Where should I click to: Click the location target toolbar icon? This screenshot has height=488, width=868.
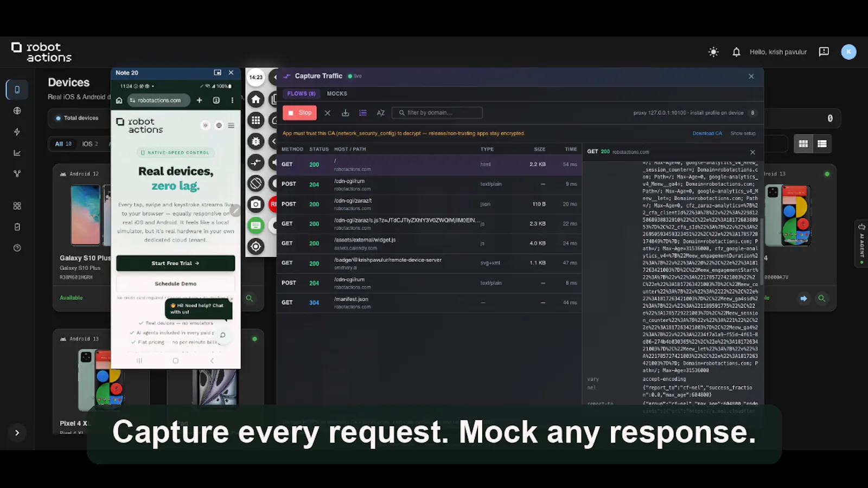[x=256, y=247]
